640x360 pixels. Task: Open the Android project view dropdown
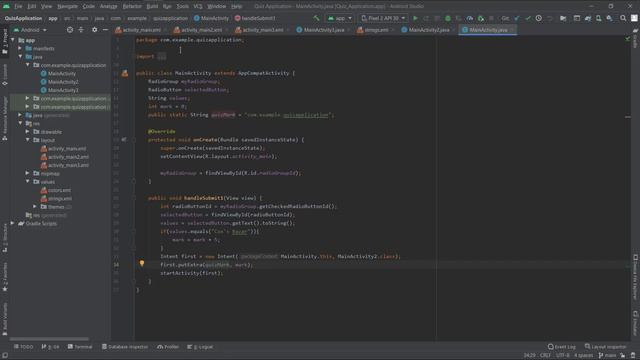tap(30, 30)
